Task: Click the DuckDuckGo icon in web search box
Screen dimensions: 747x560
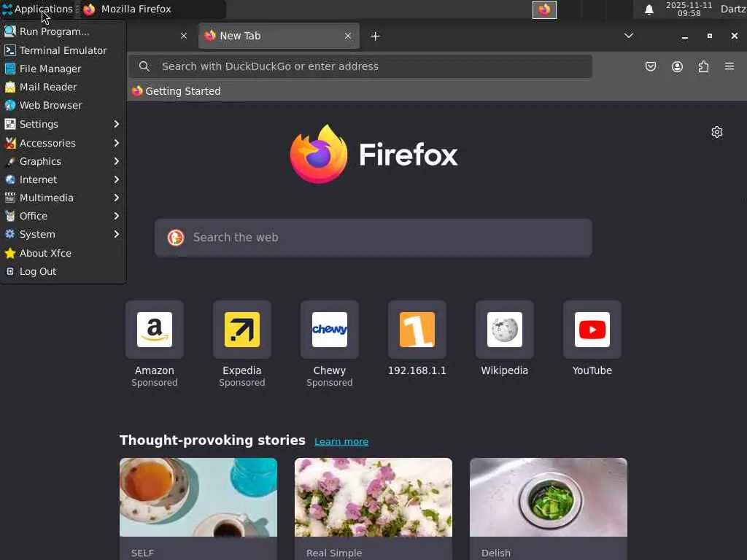Action: pyautogui.click(x=176, y=237)
